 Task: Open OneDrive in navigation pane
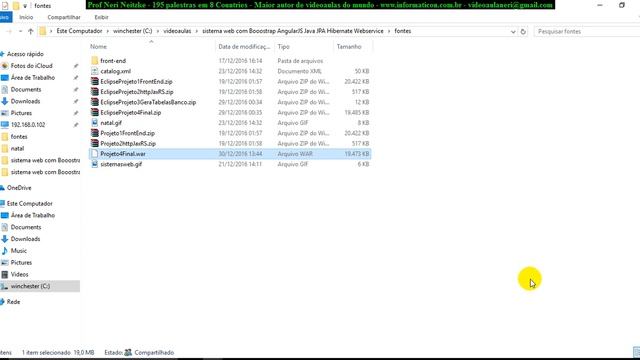[x=19, y=188]
